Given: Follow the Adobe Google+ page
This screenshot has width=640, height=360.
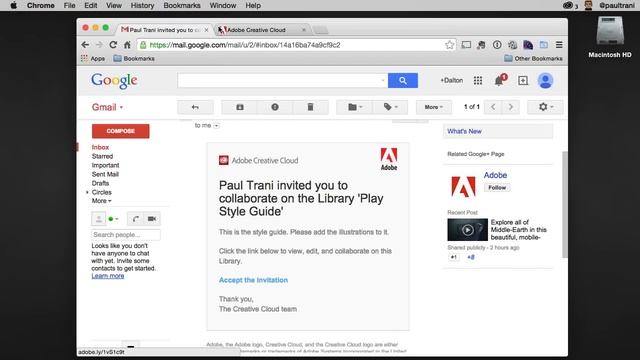Looking at the screenshot, I should pyautogui.click(x=497, y=188).
